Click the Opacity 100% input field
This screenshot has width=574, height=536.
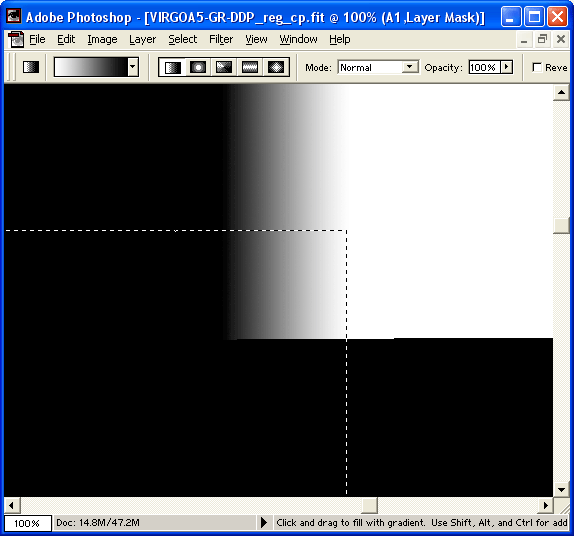point(485,67)
